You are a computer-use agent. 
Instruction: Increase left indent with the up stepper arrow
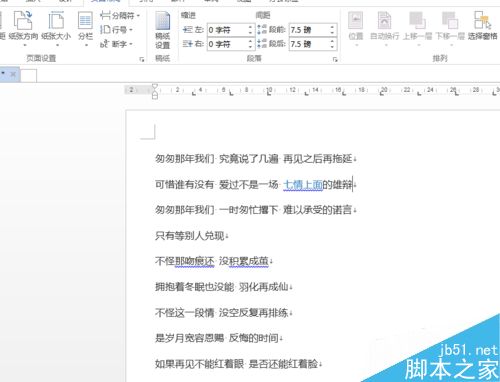pyautogui.click(x=250, y=27)
